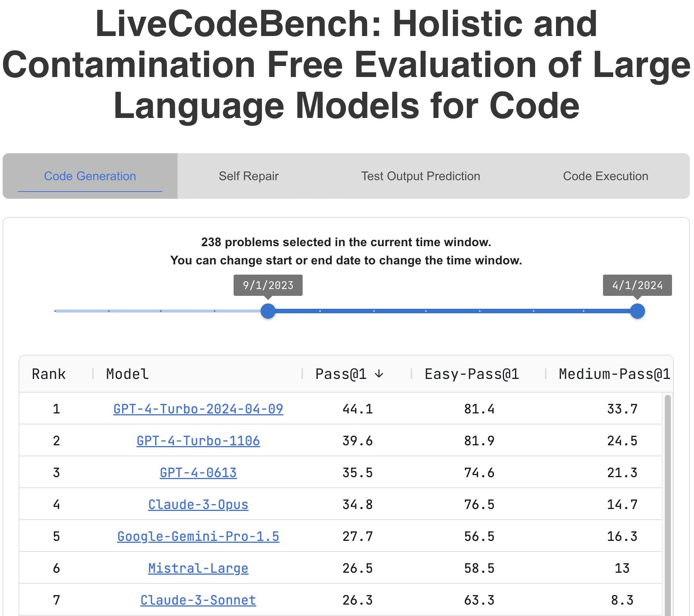The width and height of the screenshot is (694, 616).
Task: Click the 27.7 Pass@1 score cell
Action: [x=358, y=536]
